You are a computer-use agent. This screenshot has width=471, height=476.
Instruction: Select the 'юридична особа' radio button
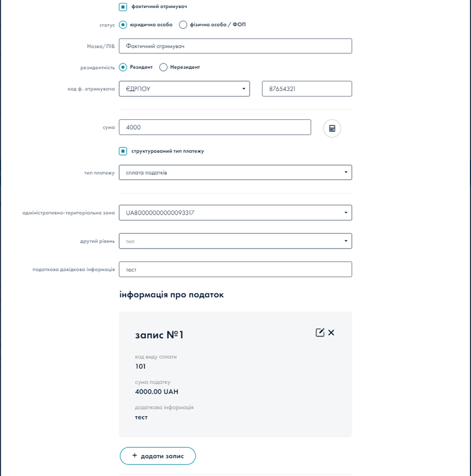pyautogui.click(x=123, y=25)
